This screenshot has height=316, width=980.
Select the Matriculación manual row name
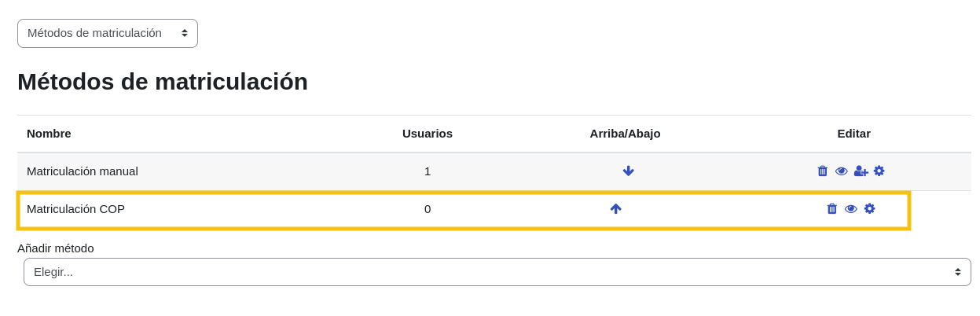click(83, 171)
